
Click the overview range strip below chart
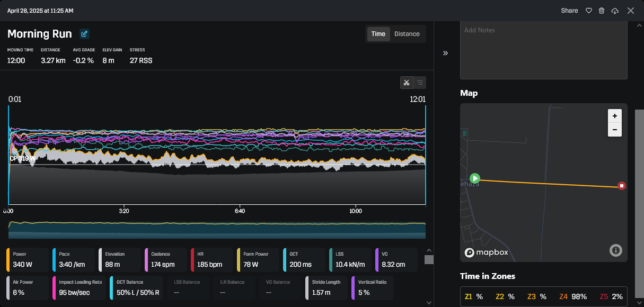pos(217,230)
